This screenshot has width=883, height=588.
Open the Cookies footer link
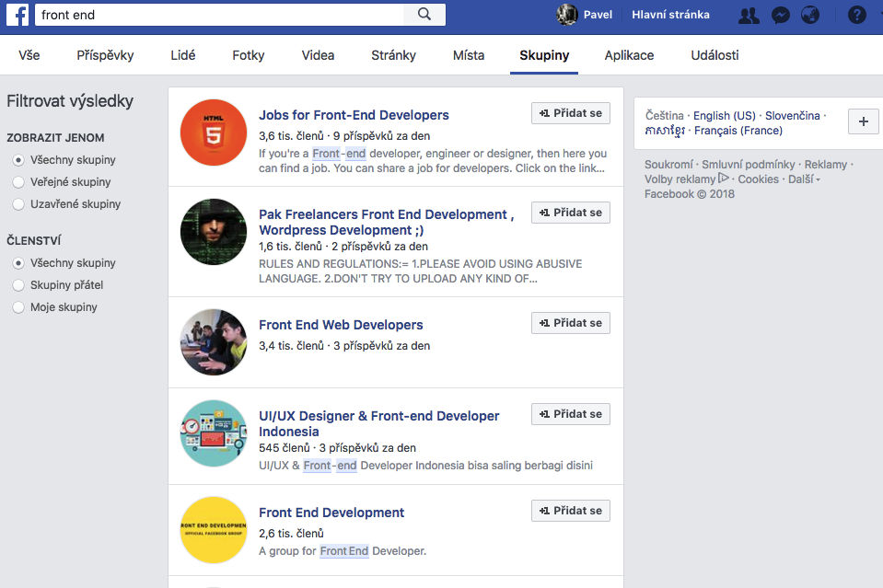(758, 179)
